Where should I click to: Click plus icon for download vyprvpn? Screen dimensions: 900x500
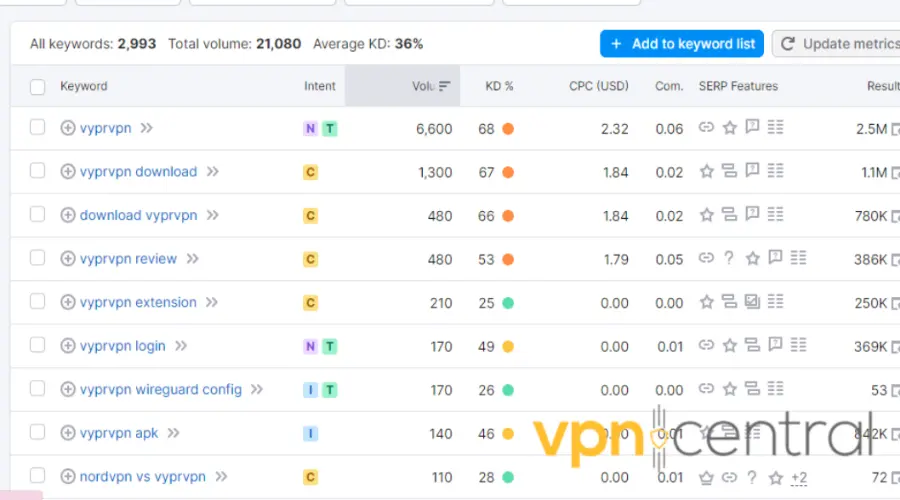[x=68, y=215]
